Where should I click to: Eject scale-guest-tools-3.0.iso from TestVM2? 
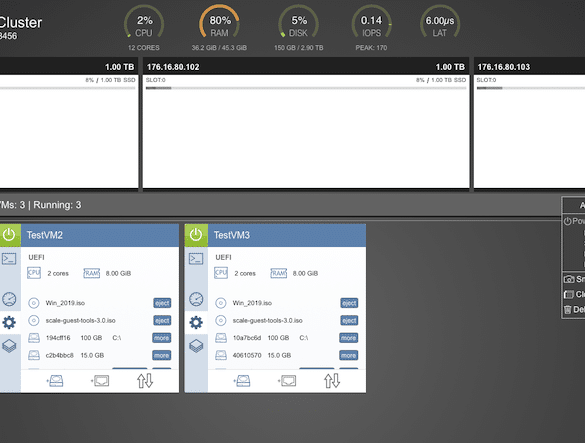[162, 321]
